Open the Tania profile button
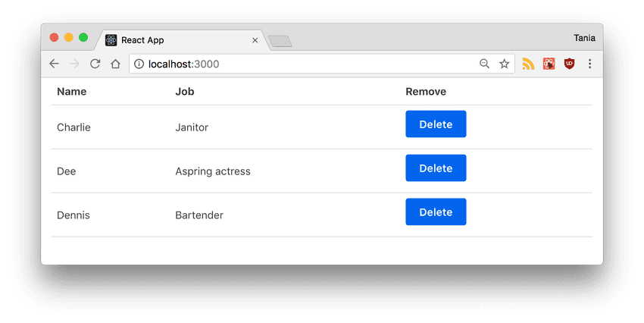The height and width of the screenshot is (323, 644). point(584,38)
